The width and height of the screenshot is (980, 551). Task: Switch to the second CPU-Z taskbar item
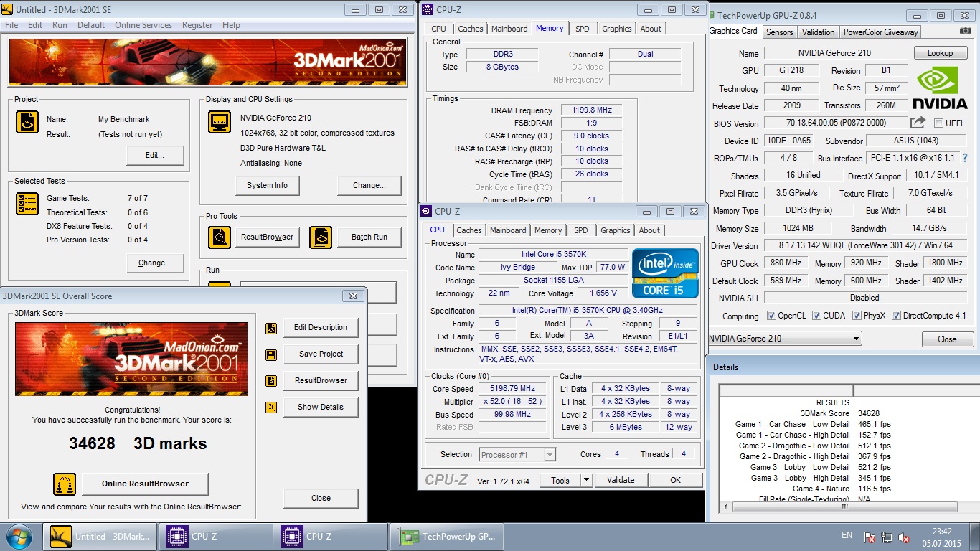(x=331, y=536)
